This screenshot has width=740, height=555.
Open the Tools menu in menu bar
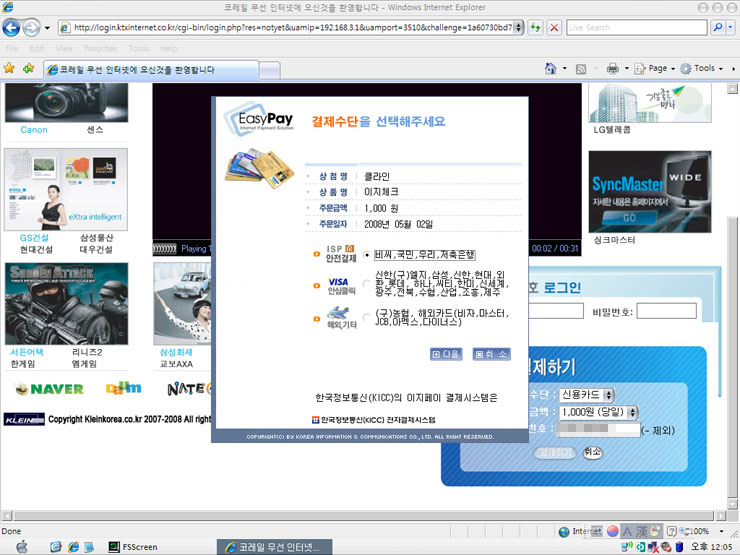coord(138,48)
